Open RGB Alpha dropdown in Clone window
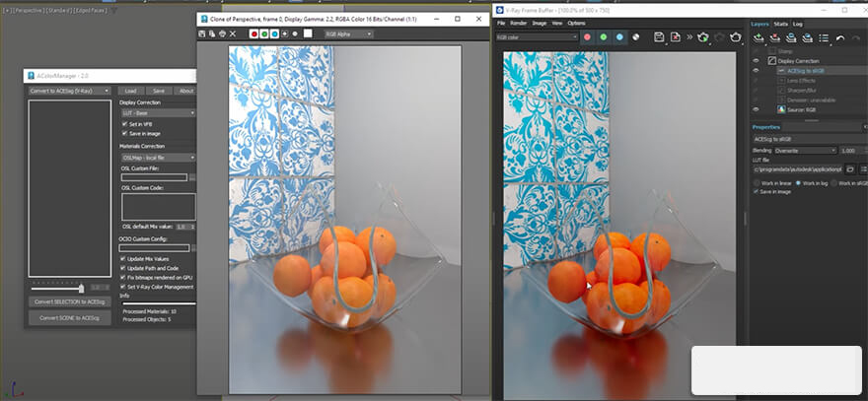Viewport: 868px width, 401px height. [x=349, y=33]
